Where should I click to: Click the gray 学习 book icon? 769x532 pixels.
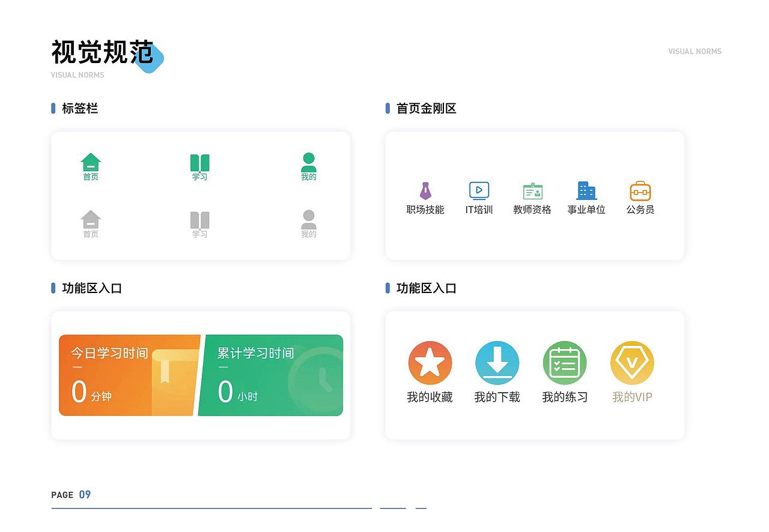point(200,220)
